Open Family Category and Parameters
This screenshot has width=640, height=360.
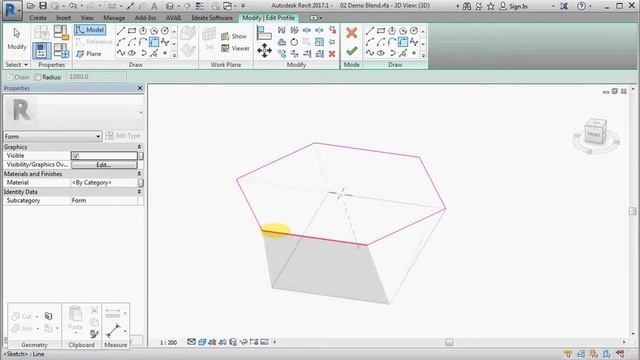(x=61, y=33)
